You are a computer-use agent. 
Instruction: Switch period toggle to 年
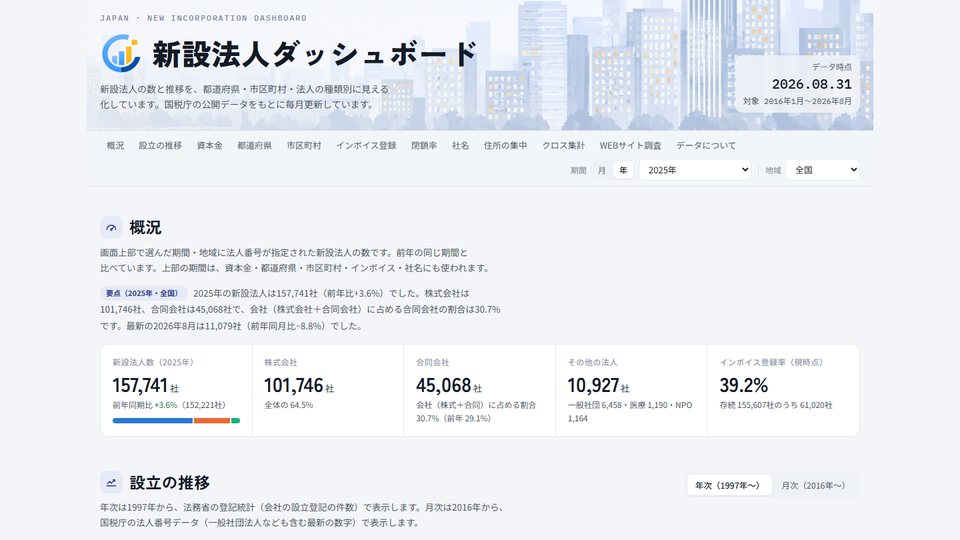tap(623, 170)
